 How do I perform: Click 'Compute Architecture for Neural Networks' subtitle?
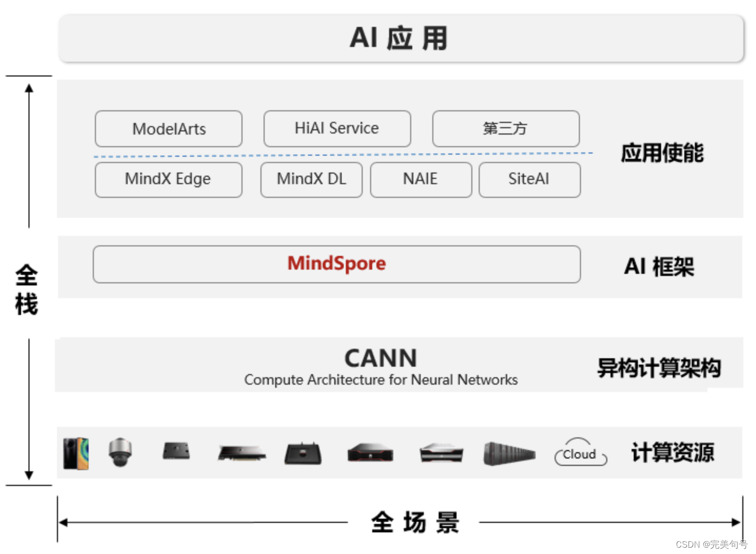coord(381,380)
